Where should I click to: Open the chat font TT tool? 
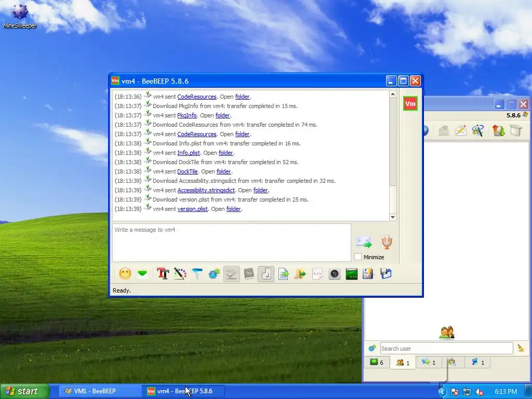(163, 274)
